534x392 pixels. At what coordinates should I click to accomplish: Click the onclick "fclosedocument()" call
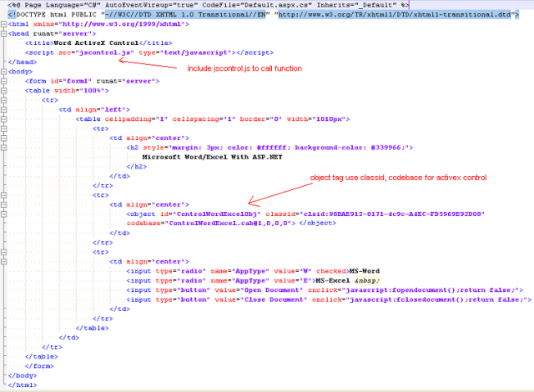(x=430, y=300)
